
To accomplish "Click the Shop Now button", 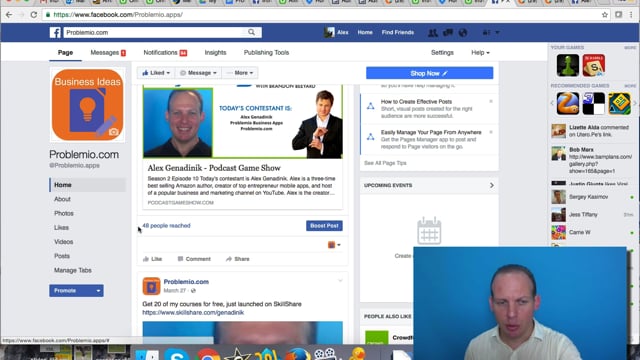I will tap(429, 73).
